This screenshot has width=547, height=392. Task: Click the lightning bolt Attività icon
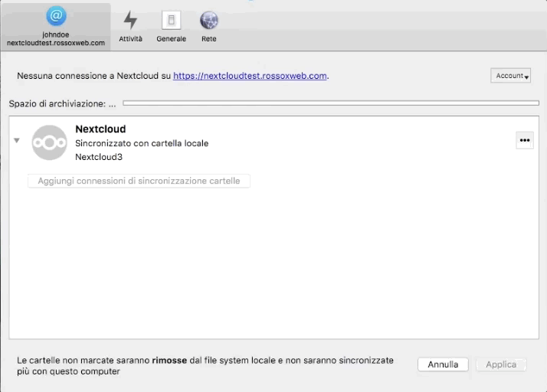130,20
